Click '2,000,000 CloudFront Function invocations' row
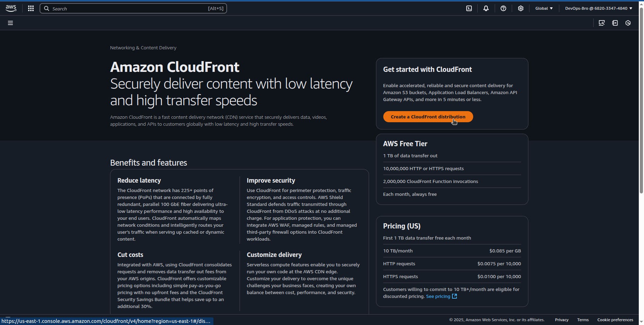Viewport: 644px width, 325px height. [452, 181]
